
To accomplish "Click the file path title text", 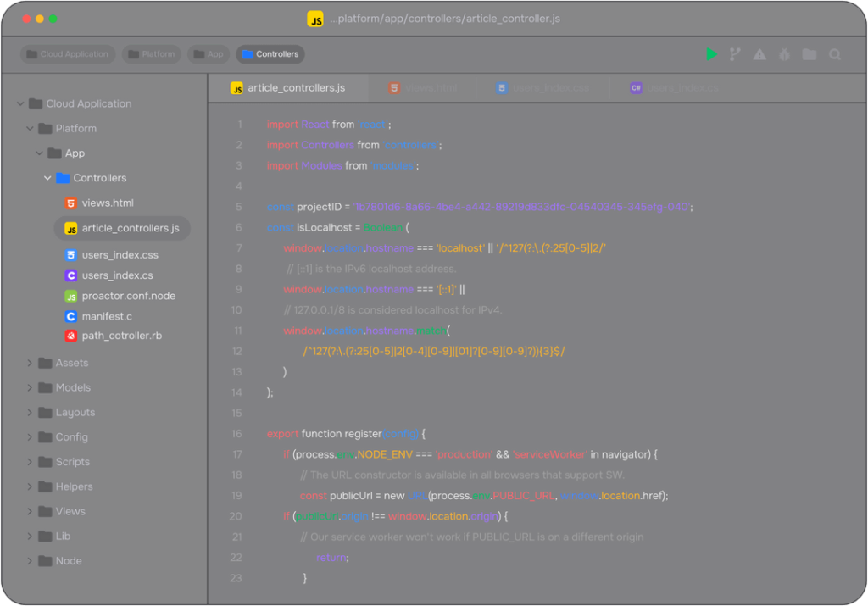I will pyautogui.click(x=445, y=19).
